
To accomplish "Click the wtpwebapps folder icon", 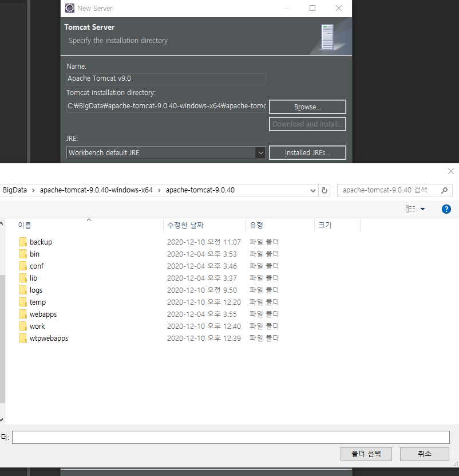I will pyautogui.click(x=23, y=338).
